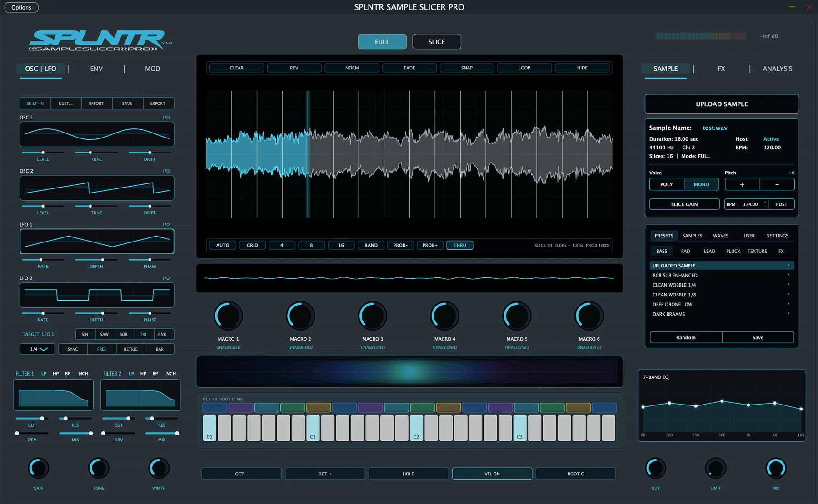The height and width of the screenshot is (504, 818).
Task: Click the OSC 2 saw waveform display
Action: [97, 188]
